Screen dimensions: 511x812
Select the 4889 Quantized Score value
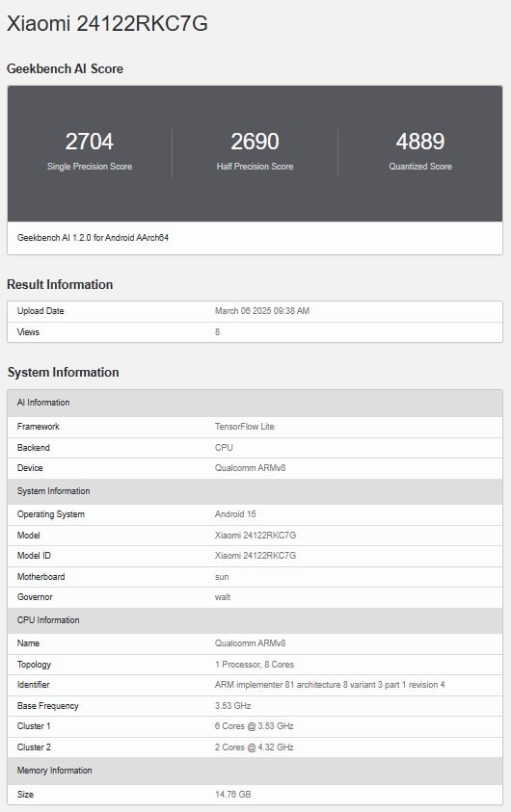420,142
